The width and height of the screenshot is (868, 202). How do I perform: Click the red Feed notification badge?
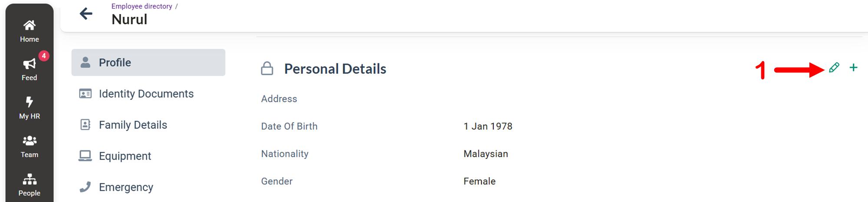pos(44,56)
